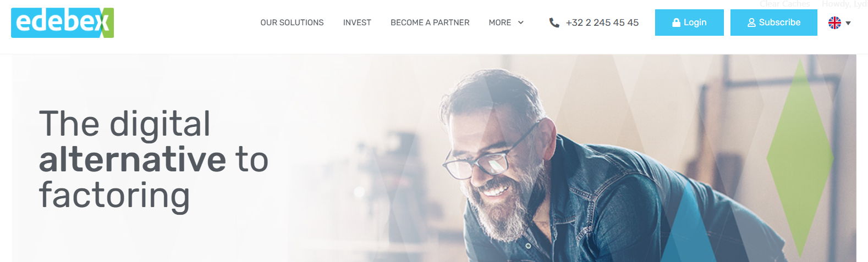Click the padlock icon inside Login

click(677, 23)
